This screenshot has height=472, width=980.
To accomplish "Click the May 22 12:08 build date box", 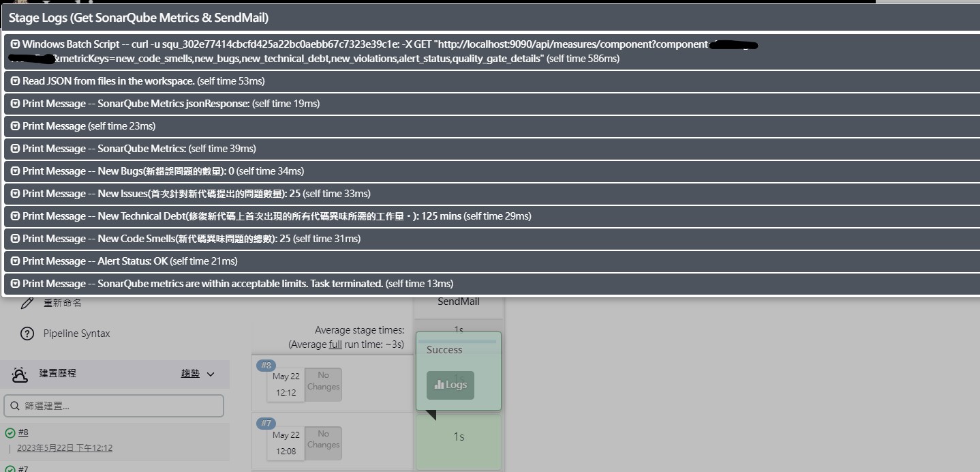I will [x=286, y=443].
